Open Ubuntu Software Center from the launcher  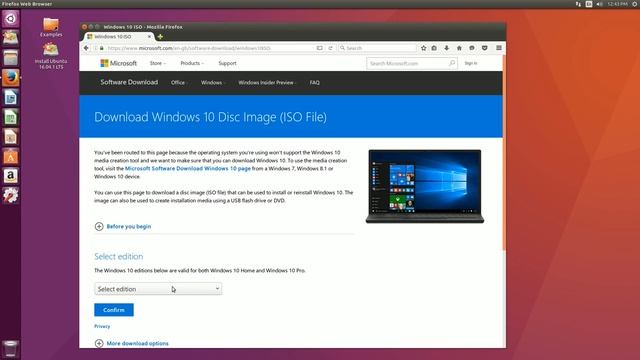coord(11,156)
